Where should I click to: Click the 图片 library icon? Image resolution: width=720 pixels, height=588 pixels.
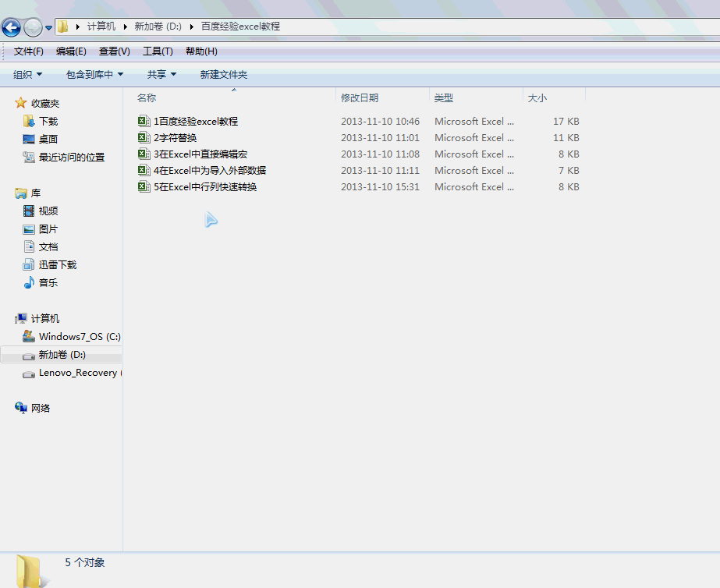click(x=29, y=229)
